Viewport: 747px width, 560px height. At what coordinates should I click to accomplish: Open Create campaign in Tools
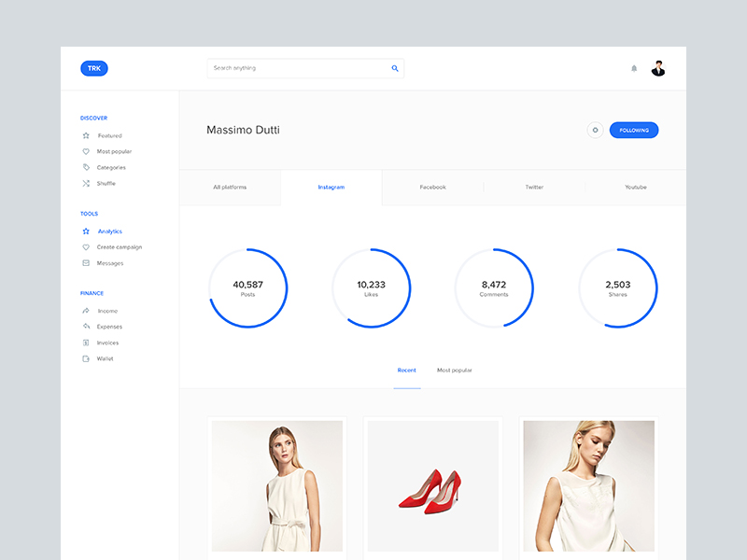tap(119, 247)
